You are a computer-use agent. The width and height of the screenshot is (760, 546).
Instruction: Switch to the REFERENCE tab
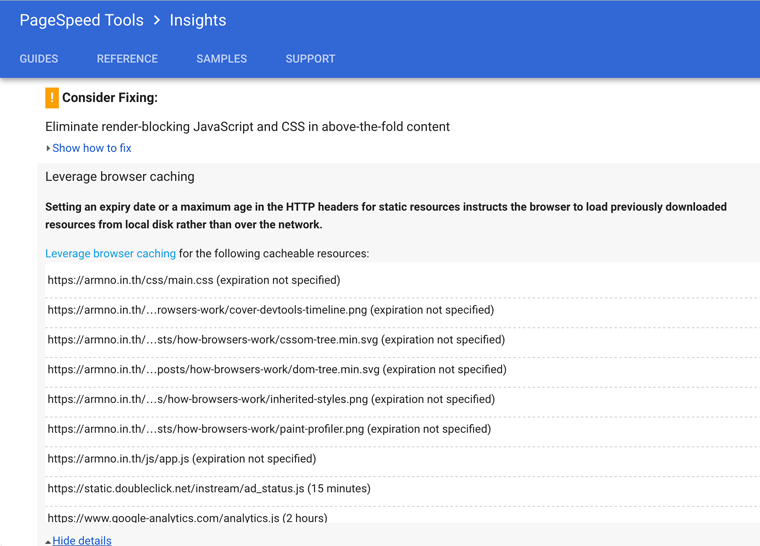[127, 59]
